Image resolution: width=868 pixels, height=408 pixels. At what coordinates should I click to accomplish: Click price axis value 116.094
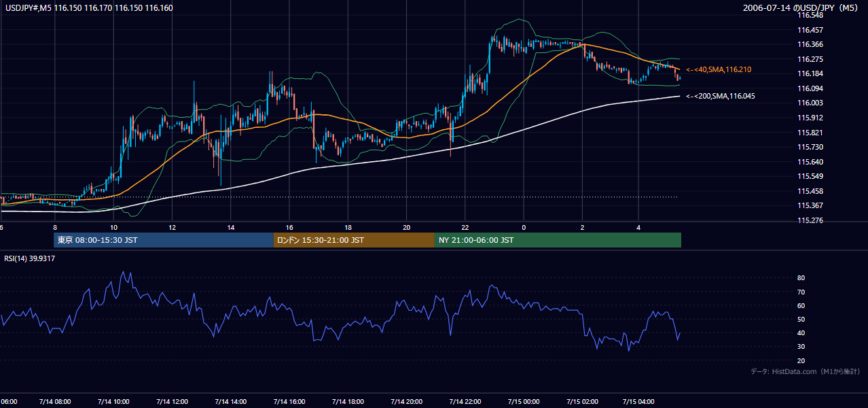(811, 88)
